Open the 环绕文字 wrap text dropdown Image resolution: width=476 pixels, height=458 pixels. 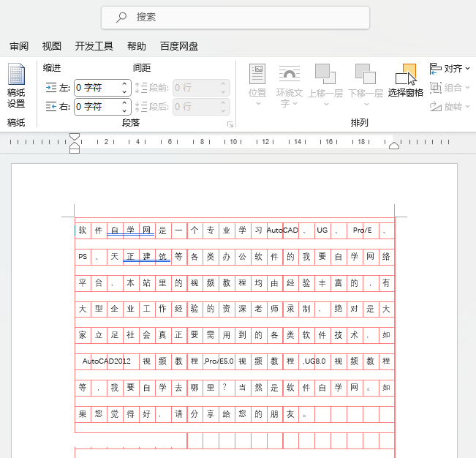tap(290, 86)
